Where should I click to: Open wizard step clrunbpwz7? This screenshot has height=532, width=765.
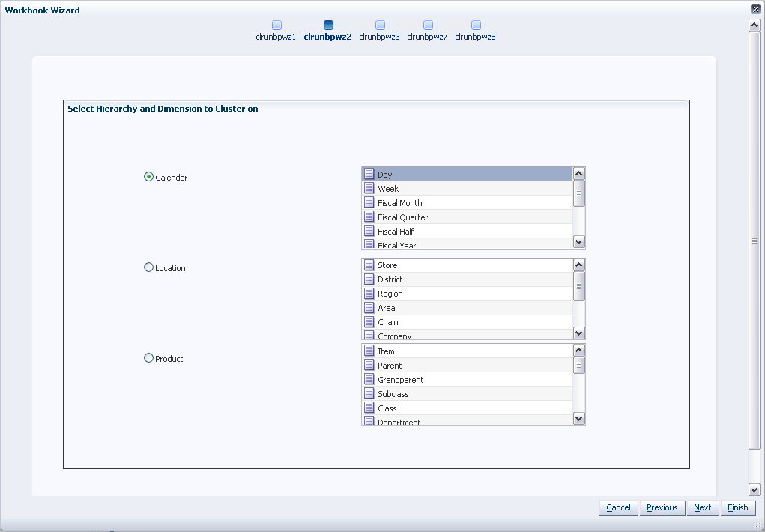coord(428,25)
